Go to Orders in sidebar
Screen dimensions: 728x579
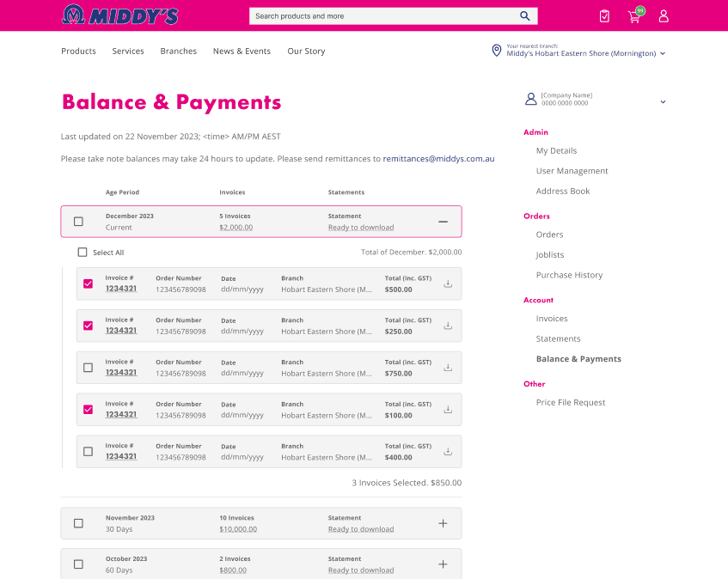click(549, 235)
